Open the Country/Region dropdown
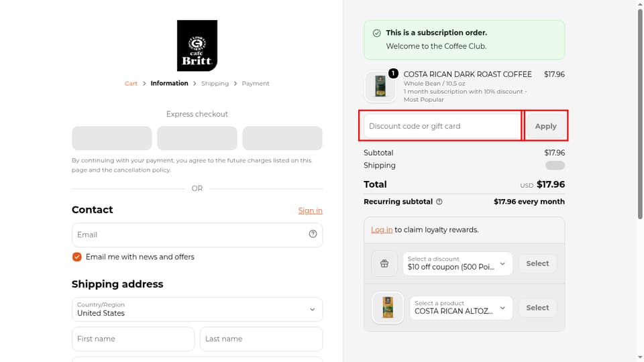Screen dimensions: 644x362 [x=197, y=310]
